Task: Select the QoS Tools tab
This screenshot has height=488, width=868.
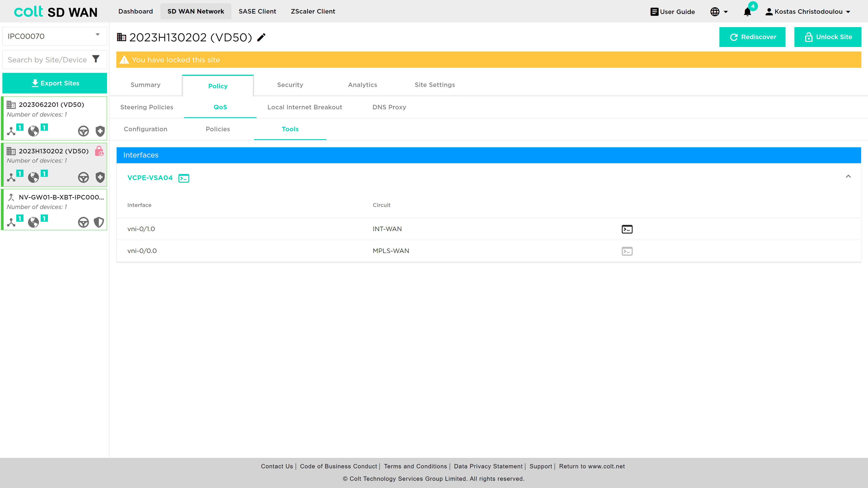Action: [x=290, y=129]
